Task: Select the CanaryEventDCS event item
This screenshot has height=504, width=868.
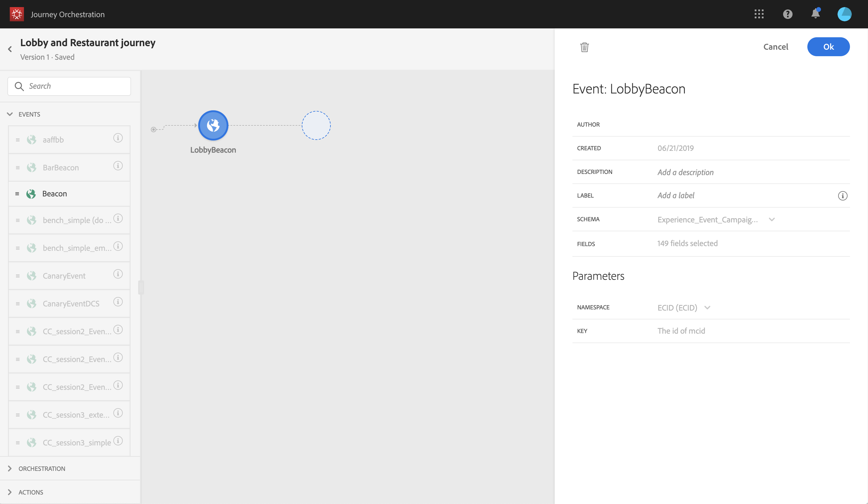Action: (x=71, y=304)
